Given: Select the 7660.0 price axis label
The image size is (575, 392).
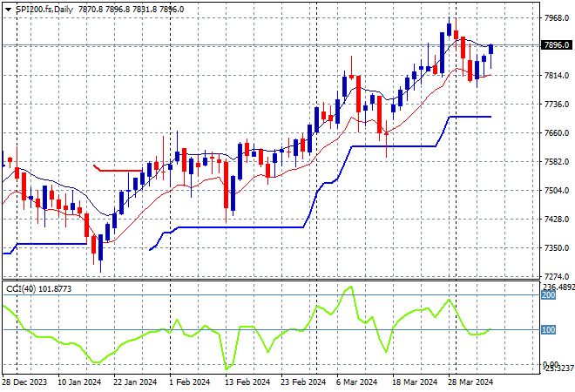Looking at the screenshot, I should pos(557,132).
